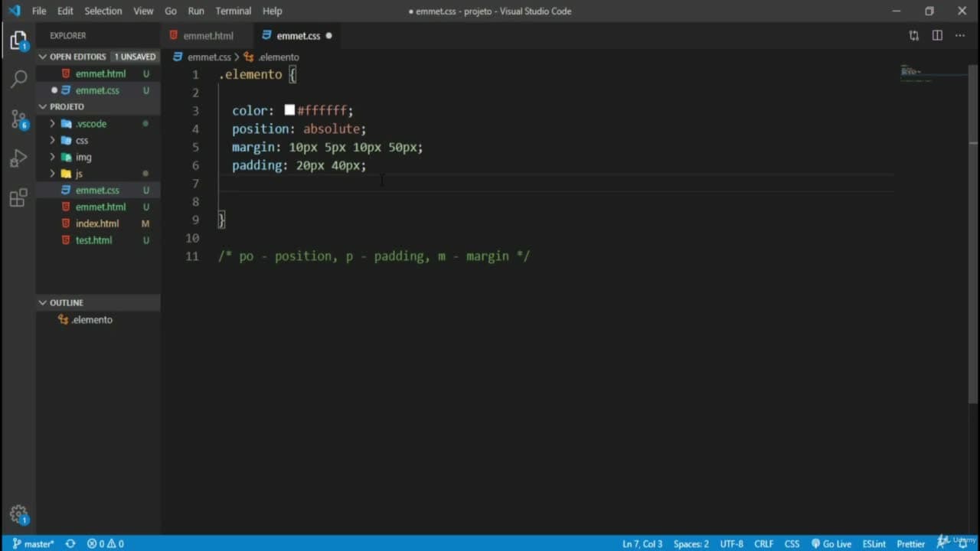Open the File menu
The image size is (980, 551).
(39, 11)
